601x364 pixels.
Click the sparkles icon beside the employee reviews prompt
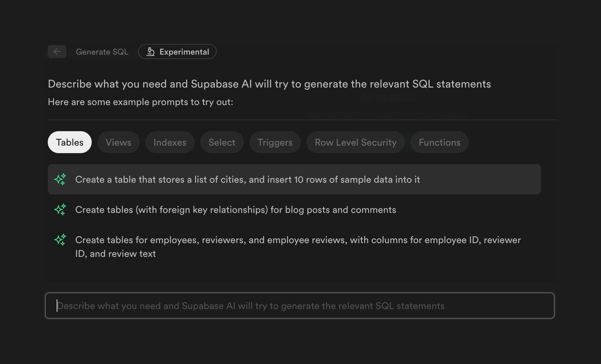(x=60, y=240)
